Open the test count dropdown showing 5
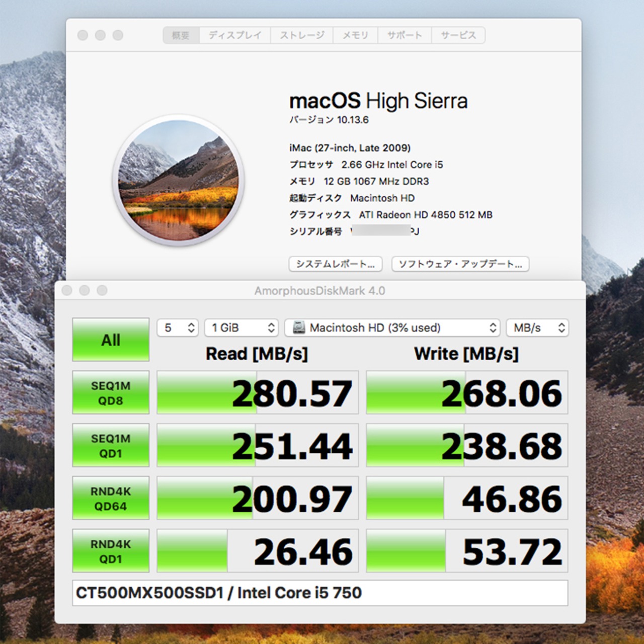644x644 pixels. [x=177, y=328]
